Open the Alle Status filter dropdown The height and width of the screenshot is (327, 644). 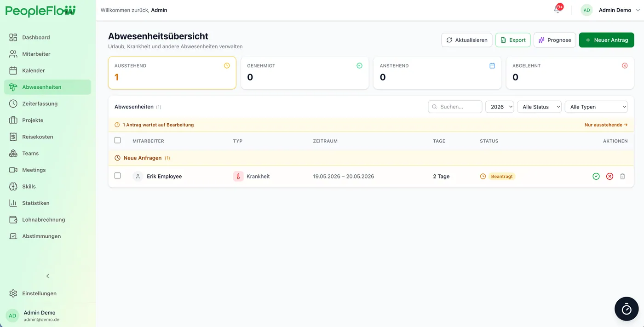(540, 107)
